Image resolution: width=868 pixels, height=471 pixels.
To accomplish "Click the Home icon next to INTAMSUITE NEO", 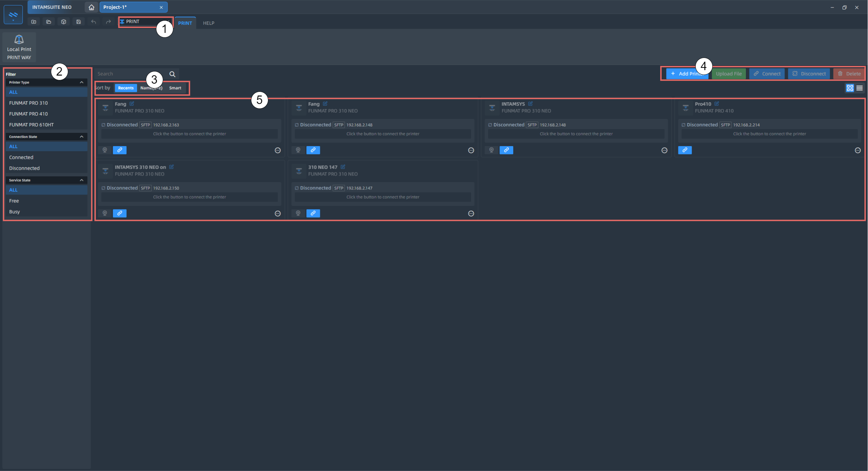I will tap(91, 7).
